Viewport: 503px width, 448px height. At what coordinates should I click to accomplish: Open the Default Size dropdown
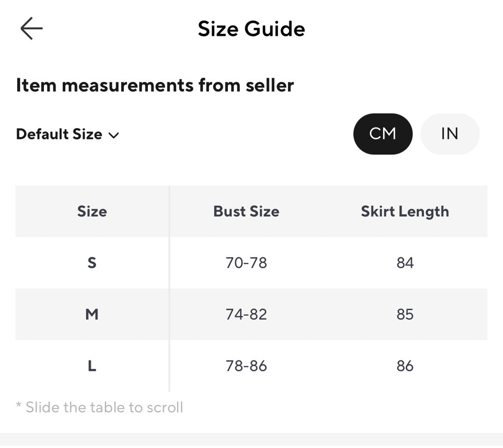pos(67,134)
